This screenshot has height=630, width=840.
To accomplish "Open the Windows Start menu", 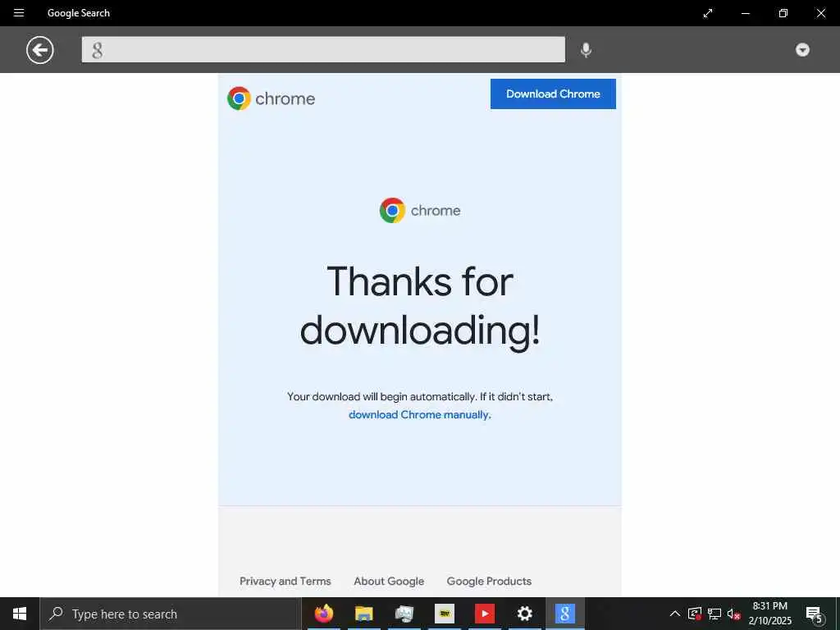I will pyautogui.click(x=20, y=614).
